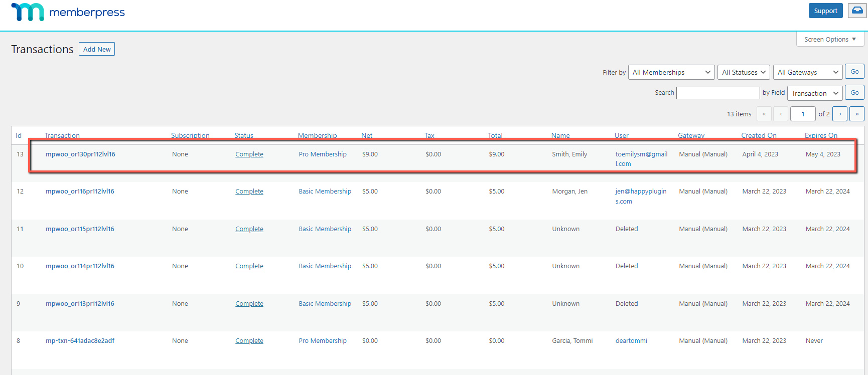Click Go button next to search field
The width and height of the screenshot is (868, 375).
854,93
